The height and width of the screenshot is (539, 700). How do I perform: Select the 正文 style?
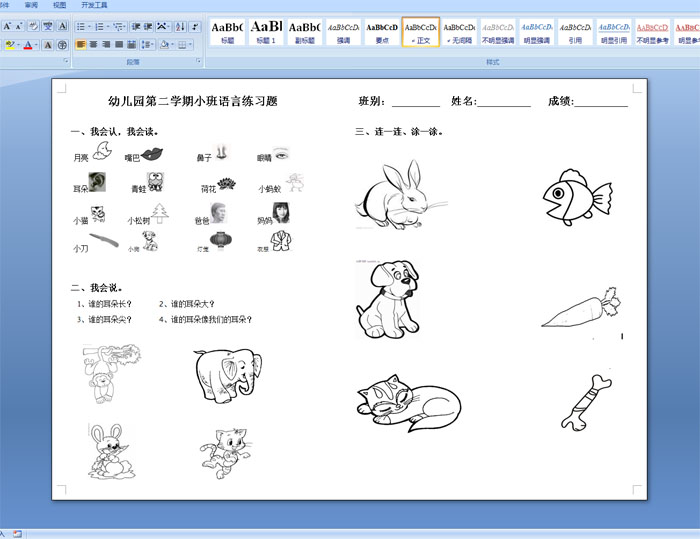[x=421, y=32]
